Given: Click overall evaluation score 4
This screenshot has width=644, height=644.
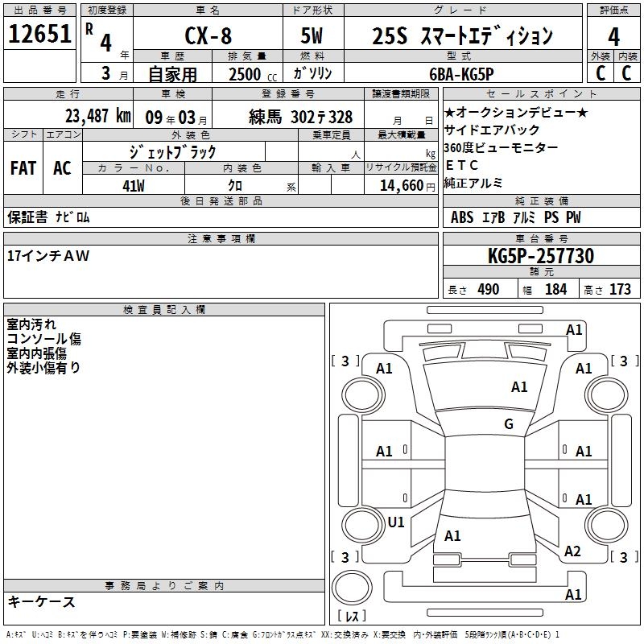Looking at the screenshot, I should tap(613, 36).
